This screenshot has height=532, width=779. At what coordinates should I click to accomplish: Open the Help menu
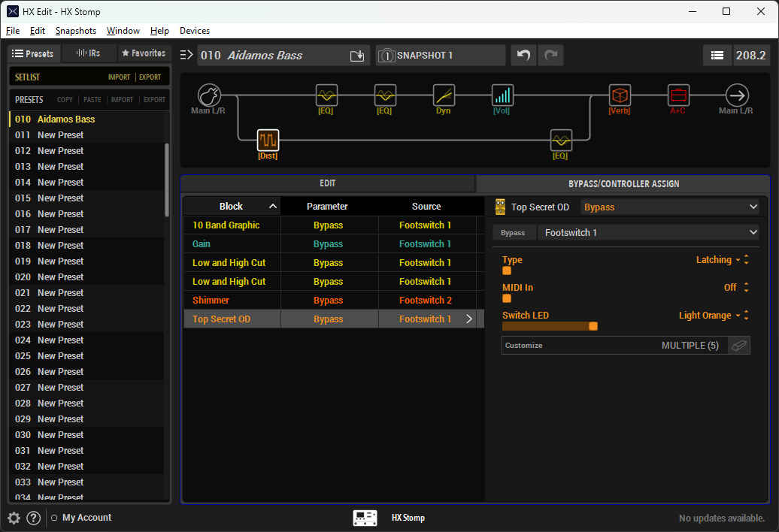(159, 31)
